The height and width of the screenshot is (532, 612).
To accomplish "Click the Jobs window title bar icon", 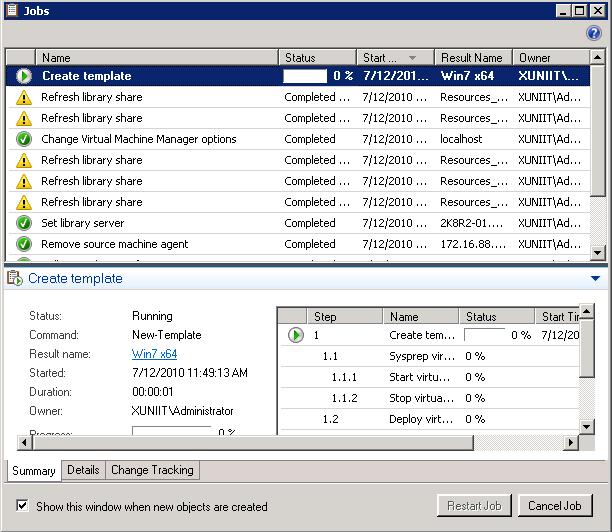I will [x=11, y=10].
